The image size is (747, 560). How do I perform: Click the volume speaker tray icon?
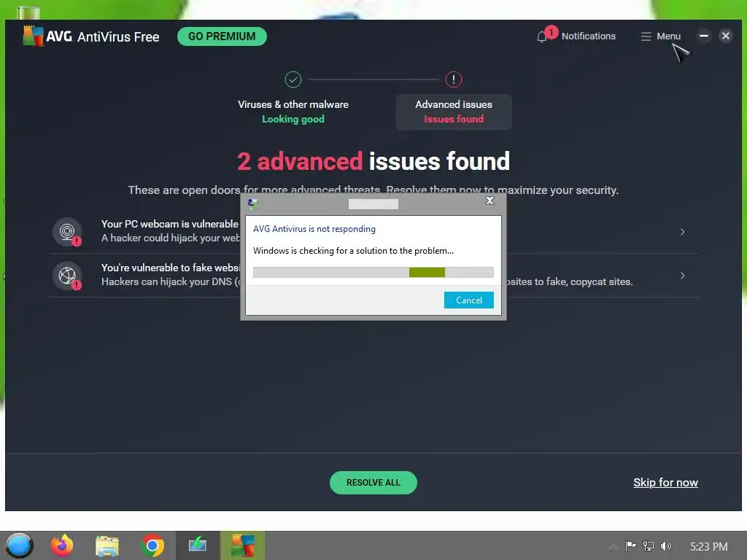pyautogui.click(x=666, y=545)
